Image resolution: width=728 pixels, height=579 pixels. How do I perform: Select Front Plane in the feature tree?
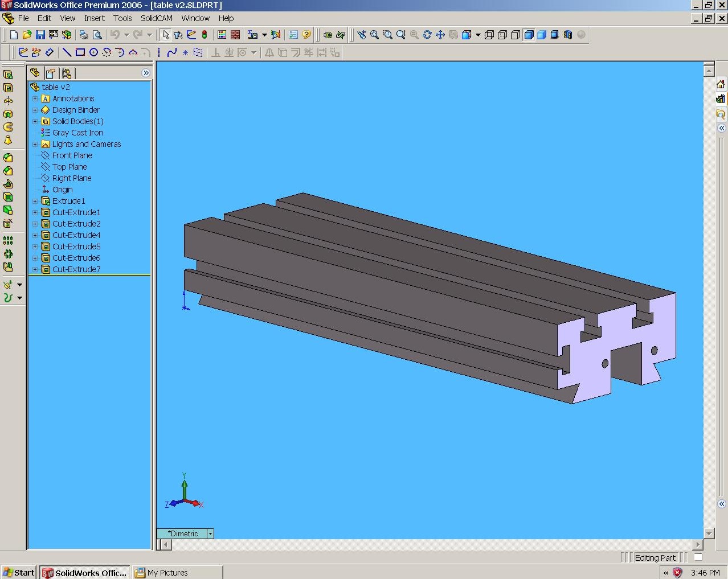72,155
